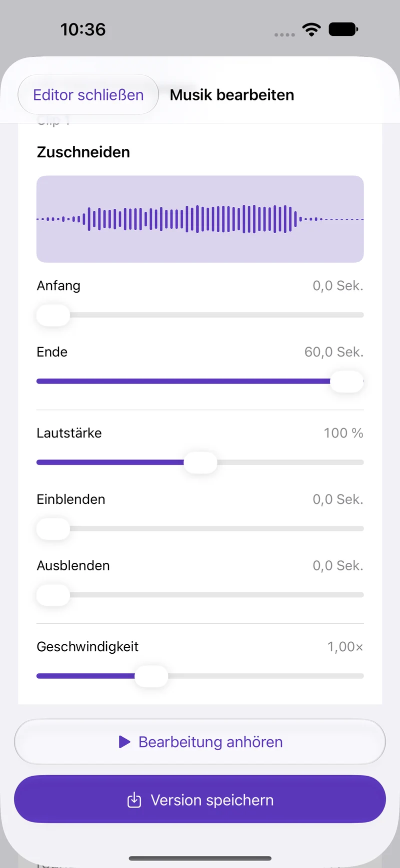Click the Ende slider handle

pyautogui.click(x=346, y=382)
